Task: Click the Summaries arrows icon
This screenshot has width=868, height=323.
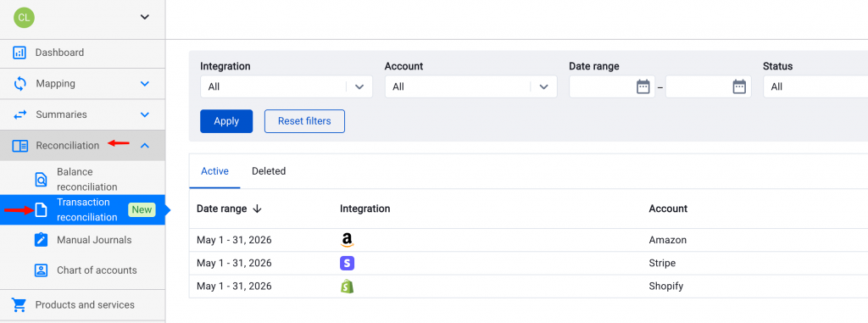Action: 20,114
